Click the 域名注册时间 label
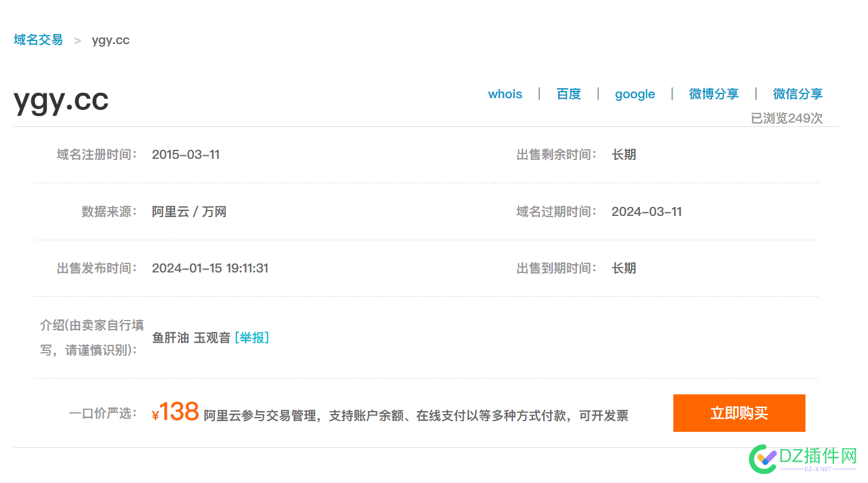 pos(97,155)
